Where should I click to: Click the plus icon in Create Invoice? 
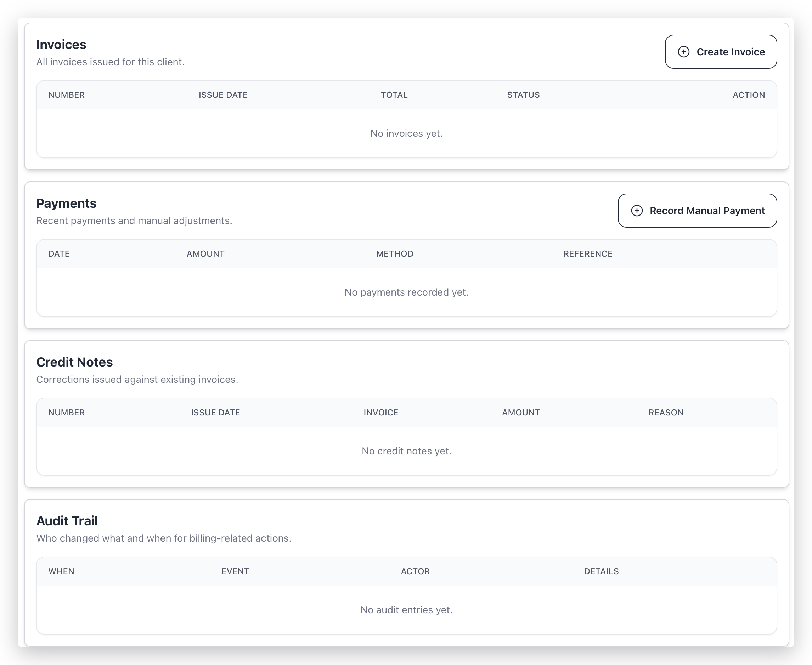click(683, 52)
